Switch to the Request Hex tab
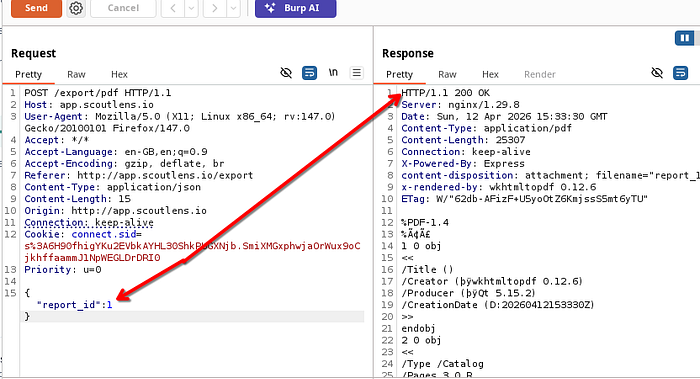The image size is (700, 379). (119, 75)
